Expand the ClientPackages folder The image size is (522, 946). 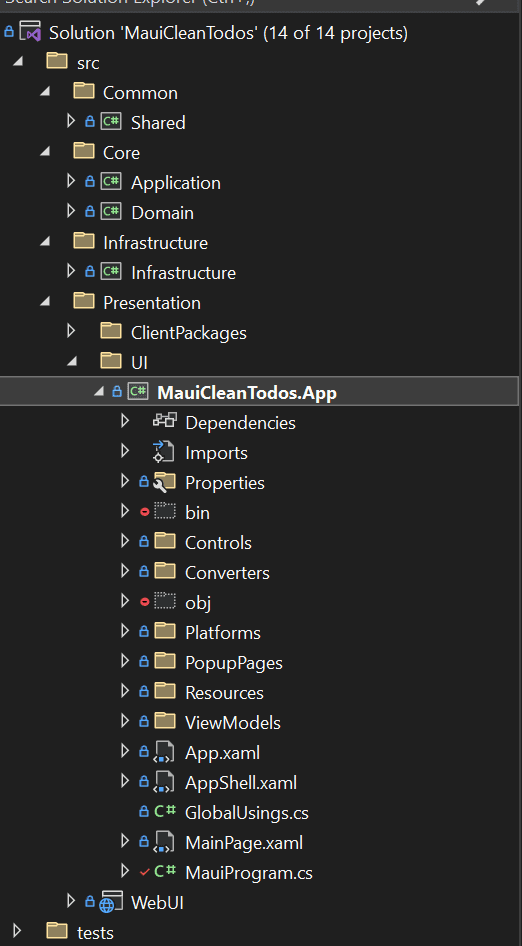(71, 331)
